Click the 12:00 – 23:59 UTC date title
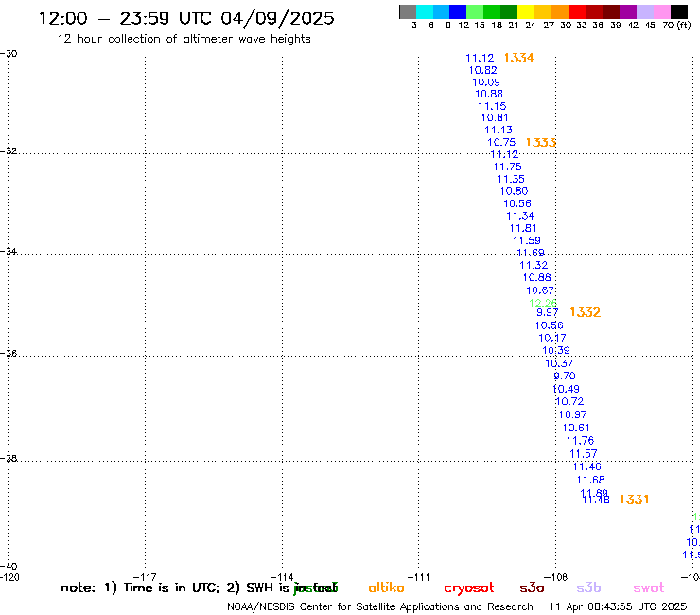The width and height of the screenshot is (700, 615). (186, 18)
